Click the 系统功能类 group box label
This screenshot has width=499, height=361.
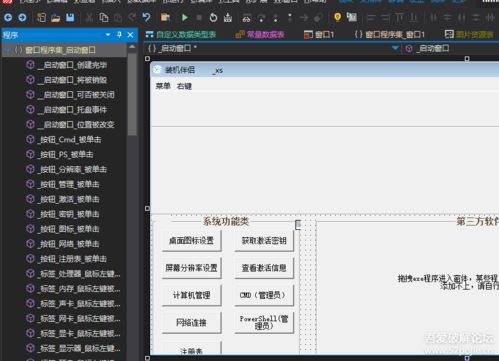point(226,221)
